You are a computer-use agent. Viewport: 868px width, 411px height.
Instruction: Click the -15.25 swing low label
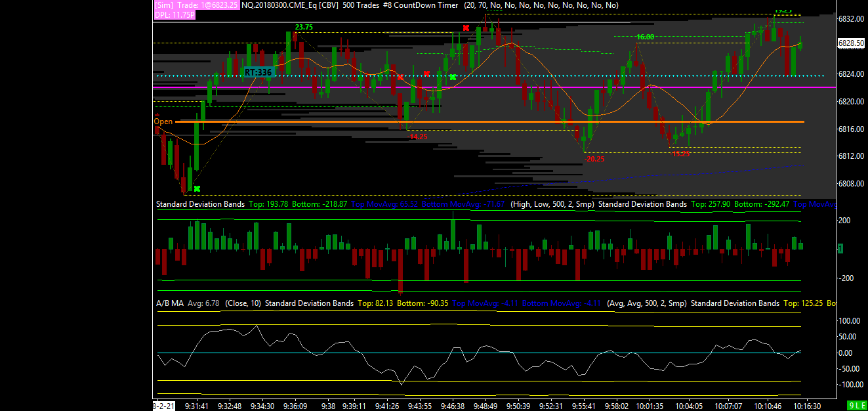click(x=680, y=154)
